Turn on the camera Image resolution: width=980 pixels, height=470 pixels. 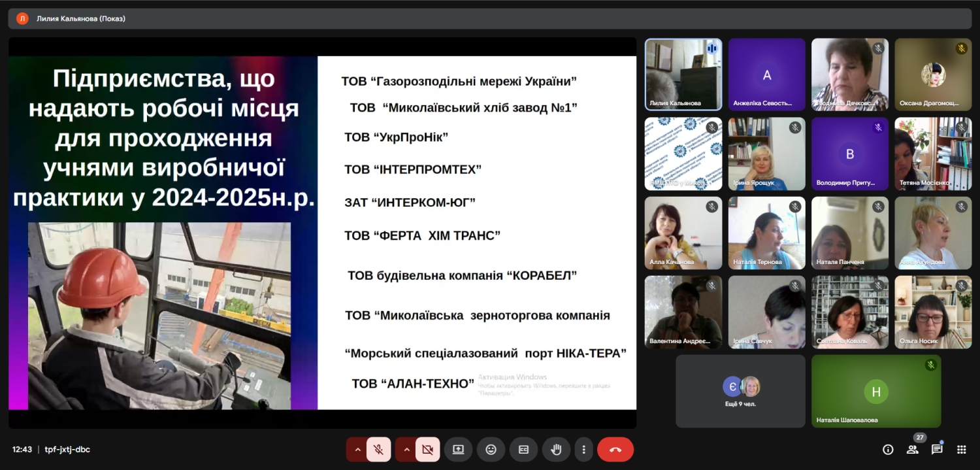coord(427,450)
